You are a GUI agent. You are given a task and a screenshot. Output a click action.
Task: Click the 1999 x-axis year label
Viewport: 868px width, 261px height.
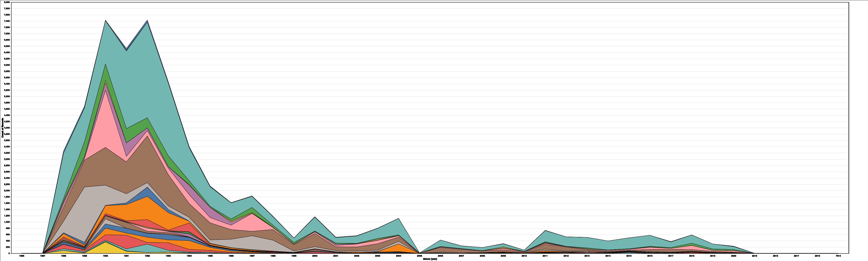point(294,256)
